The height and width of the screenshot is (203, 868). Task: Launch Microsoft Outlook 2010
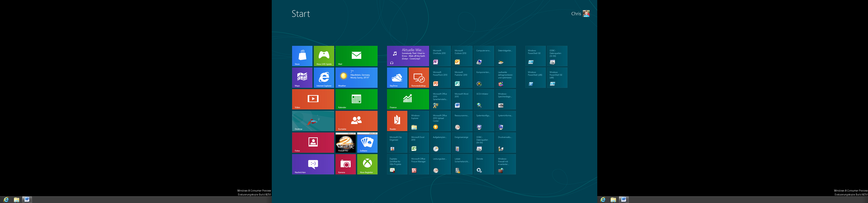462,56
